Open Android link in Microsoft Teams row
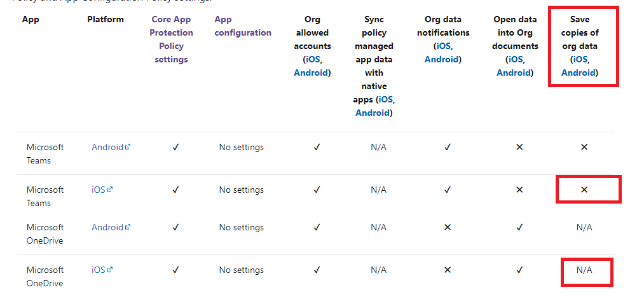This screenshot has width=644, height=299. point(107,147)
